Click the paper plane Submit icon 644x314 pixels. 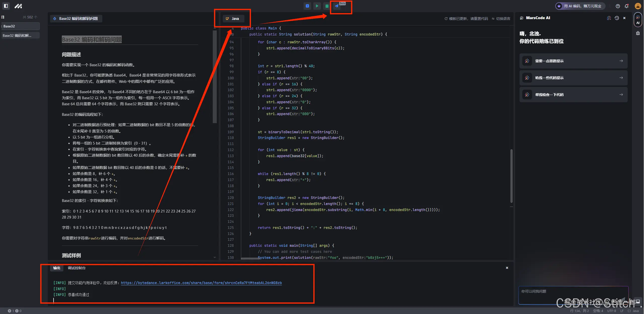click(x=337, y=6)
